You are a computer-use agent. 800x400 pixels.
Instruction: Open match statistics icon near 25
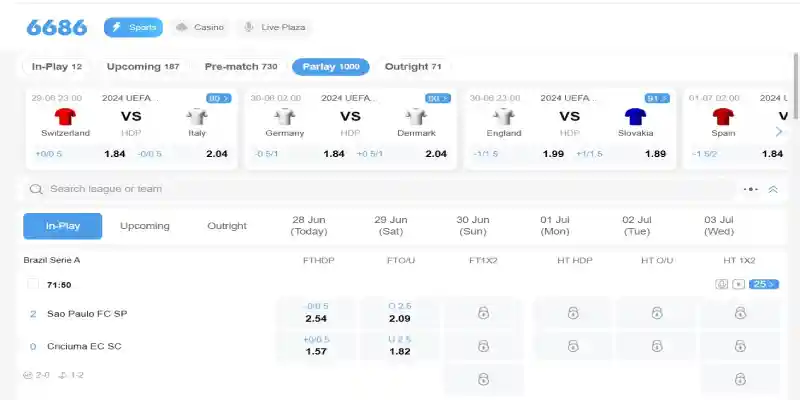click(722, 284)
